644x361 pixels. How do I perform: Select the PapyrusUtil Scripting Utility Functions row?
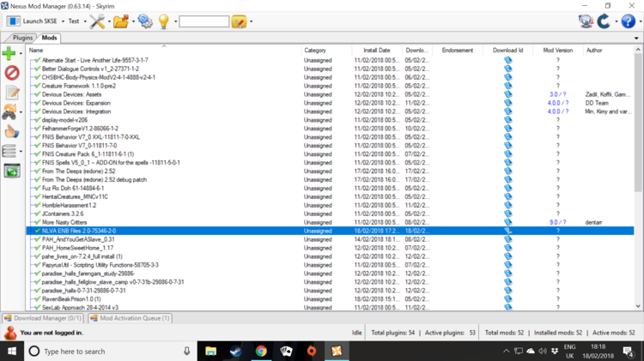[330, 265]
